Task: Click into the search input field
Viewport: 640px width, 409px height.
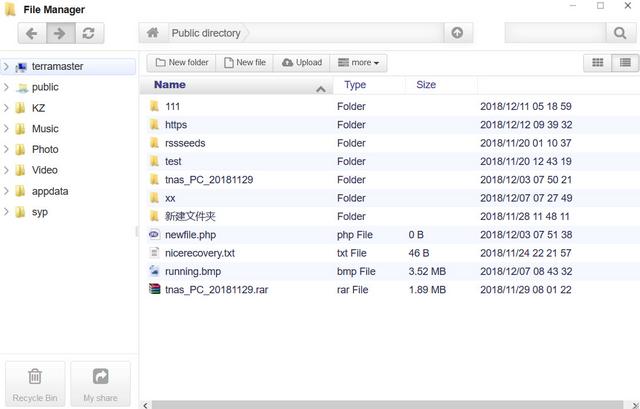Action: coord(555,33)
